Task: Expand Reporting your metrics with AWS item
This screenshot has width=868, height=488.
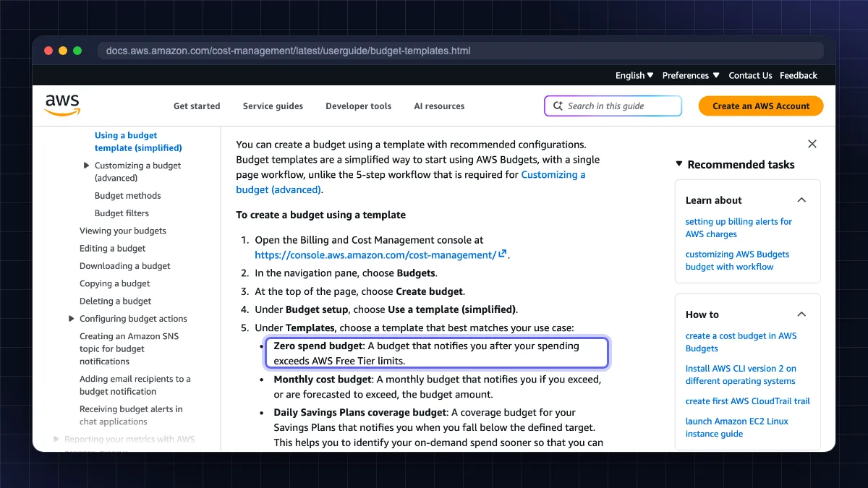Action: click(57, 439)
